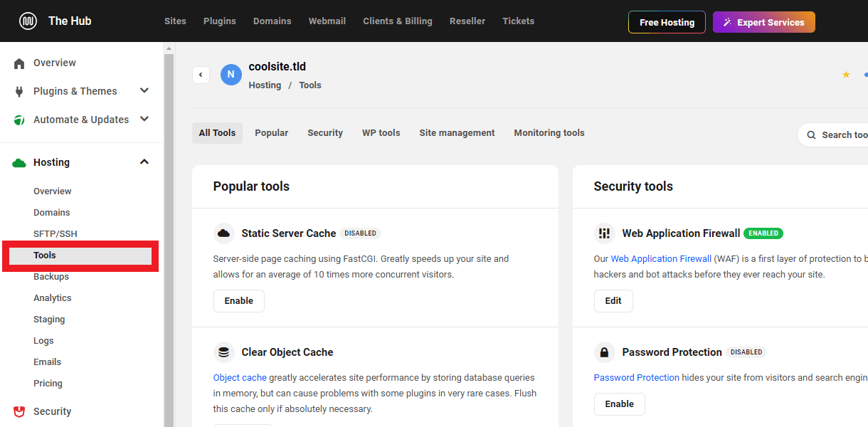Click the Expert Services button
868x427 pixels.
point(764,22)
